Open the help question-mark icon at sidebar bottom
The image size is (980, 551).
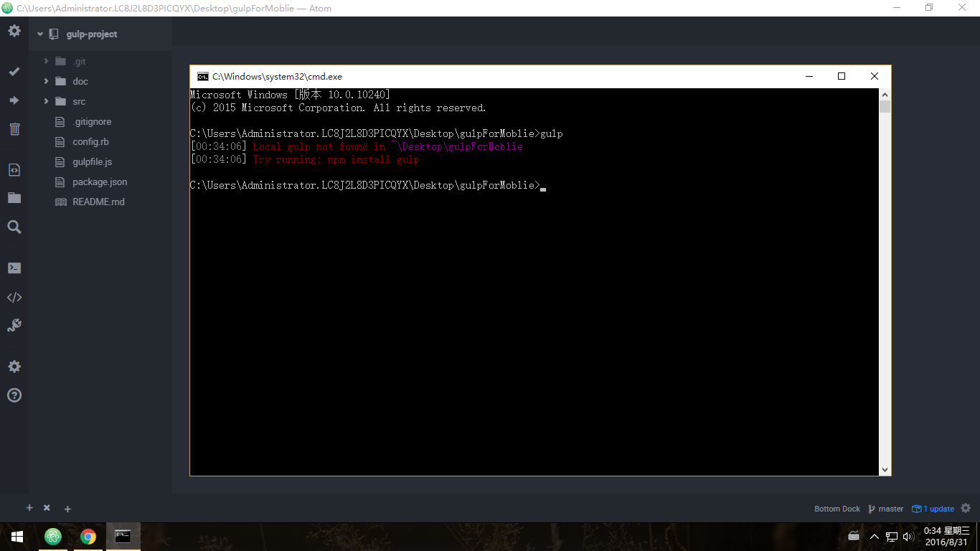14,395
